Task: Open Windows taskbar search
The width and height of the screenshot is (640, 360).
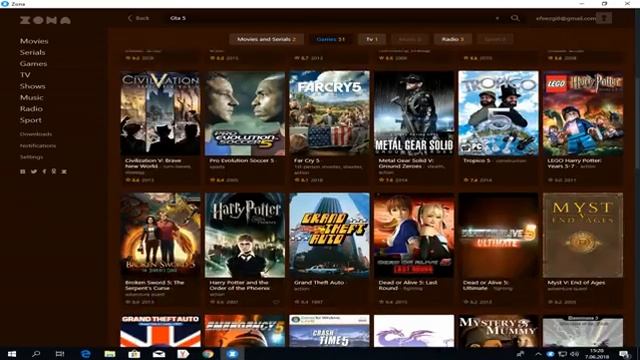Action: click(x=36, y=354)
